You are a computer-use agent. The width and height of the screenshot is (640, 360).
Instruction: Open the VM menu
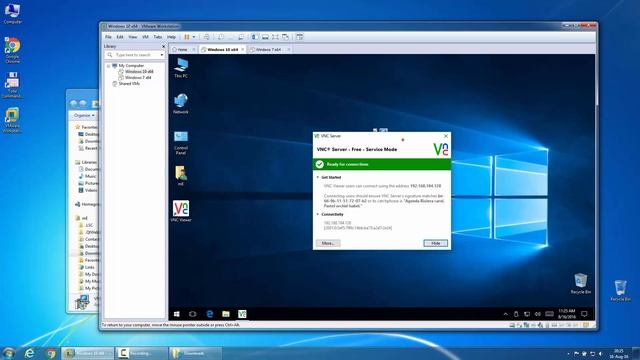[145, 37]
